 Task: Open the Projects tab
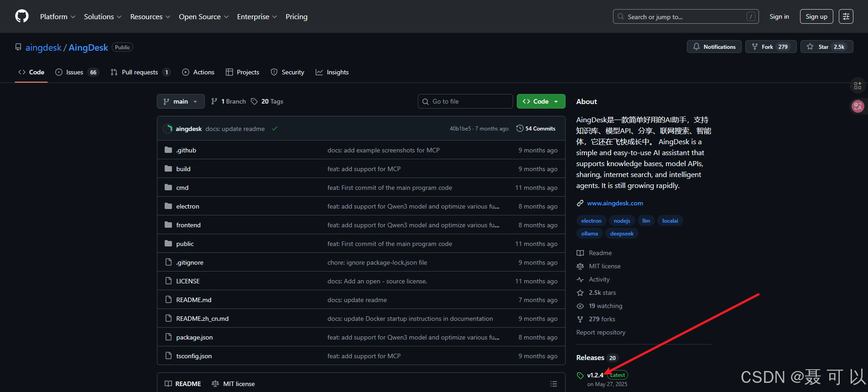(x=242, y=72)
